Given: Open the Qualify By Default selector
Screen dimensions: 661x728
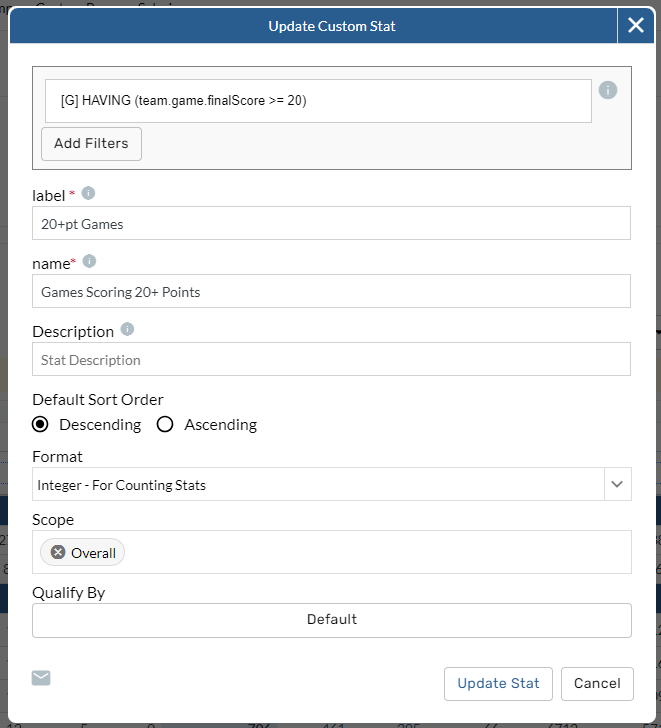Looking at the screenshot, I should [x=331, y=620].
